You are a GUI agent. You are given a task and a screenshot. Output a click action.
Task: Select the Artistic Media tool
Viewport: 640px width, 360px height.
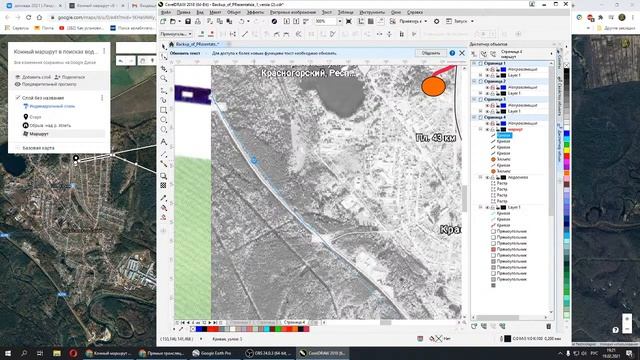[164, 100]
